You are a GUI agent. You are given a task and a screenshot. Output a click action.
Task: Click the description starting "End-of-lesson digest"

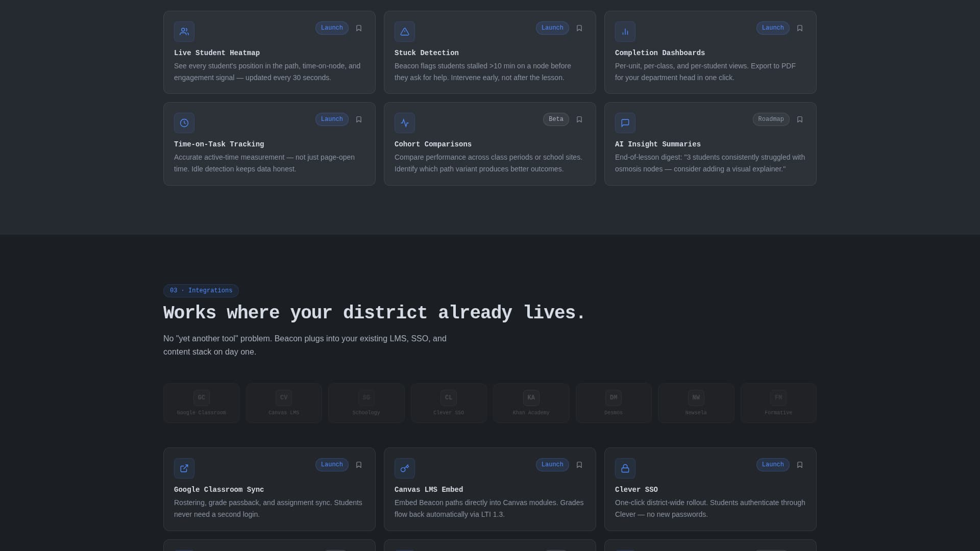710,163
